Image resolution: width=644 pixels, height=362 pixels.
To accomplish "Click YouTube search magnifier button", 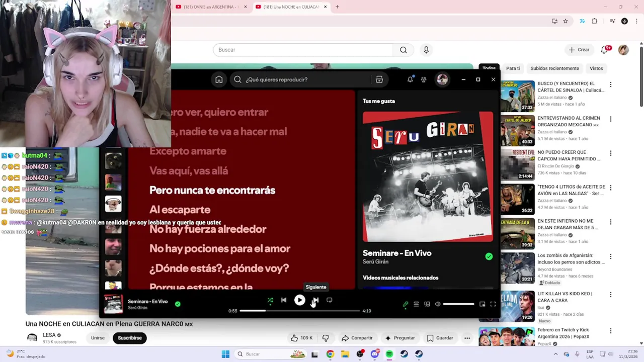I will [x=404, y=50].
